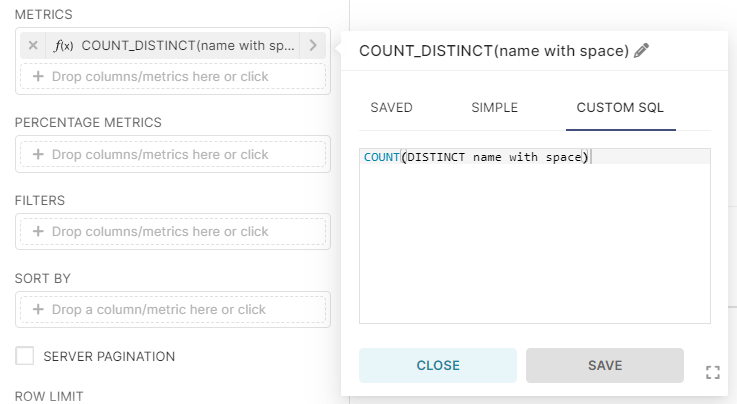
Task: Add a filter via Filters drop area
Action: (x=173, y=231)
